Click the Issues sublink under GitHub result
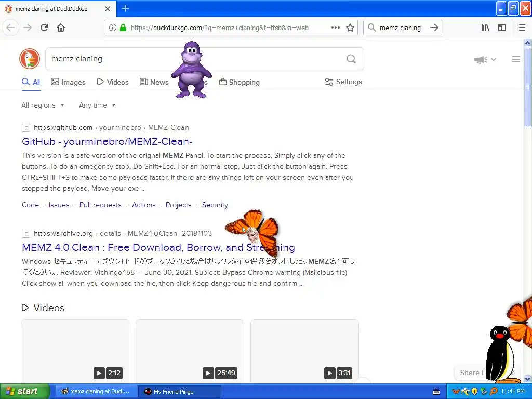 coord(59,205)
